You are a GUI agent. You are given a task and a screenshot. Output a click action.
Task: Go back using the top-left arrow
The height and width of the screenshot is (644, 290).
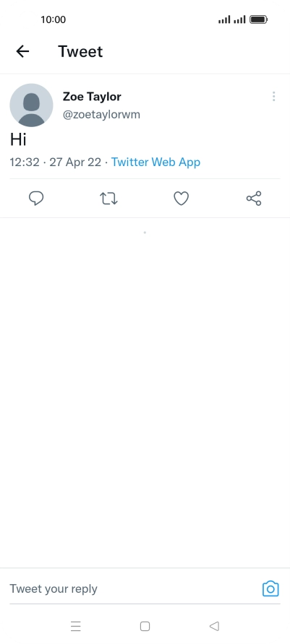tap(22, 51)
